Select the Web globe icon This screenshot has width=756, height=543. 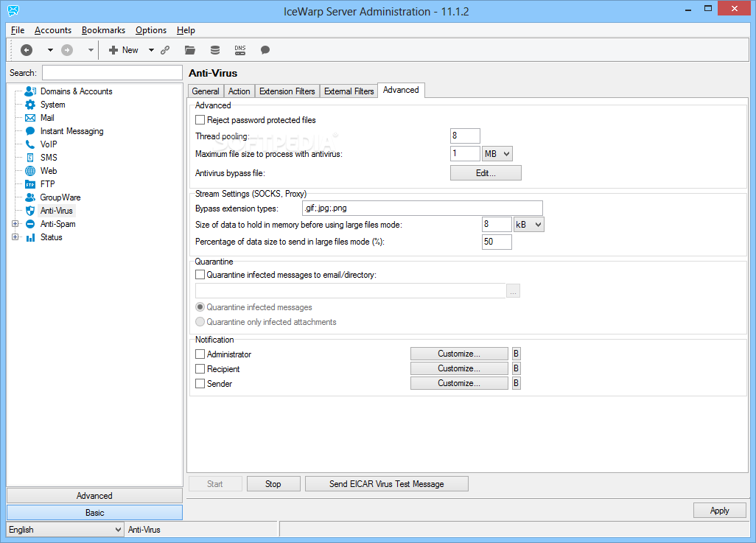[x=30, y=171]
